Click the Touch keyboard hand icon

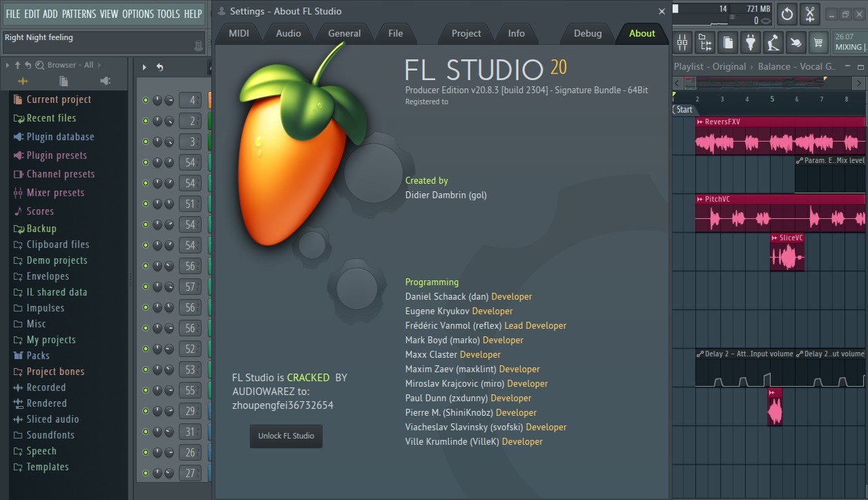pos(795,42)
